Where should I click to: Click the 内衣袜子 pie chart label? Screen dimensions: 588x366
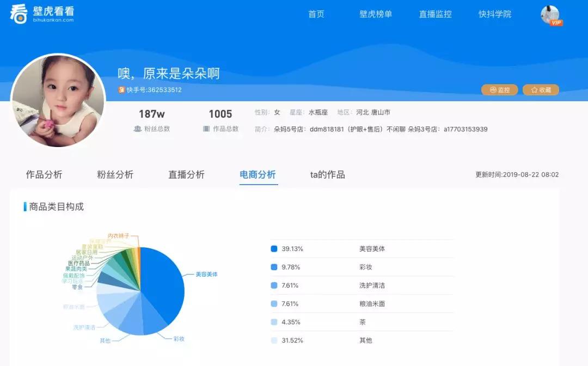coord(119,236)
